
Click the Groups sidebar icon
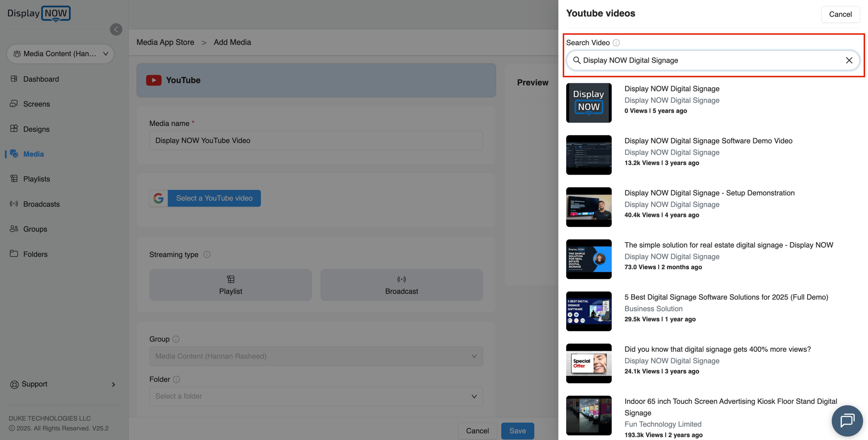click(14, 229)
